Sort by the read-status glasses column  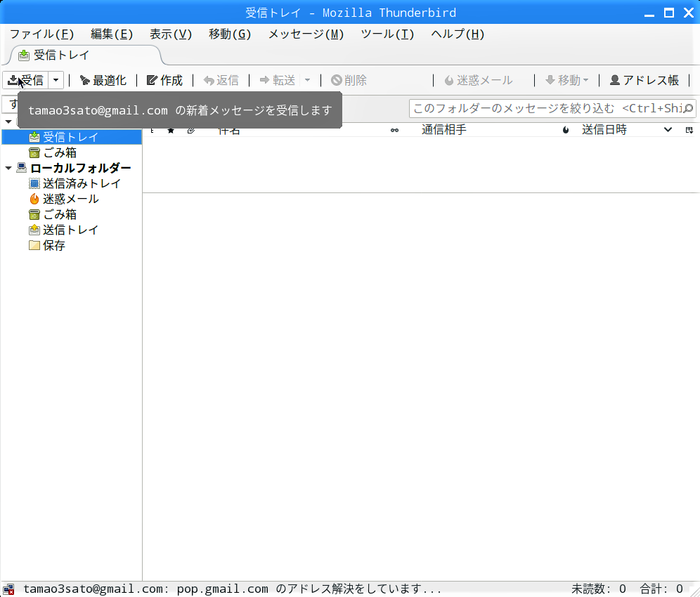[x=395, y=131]
